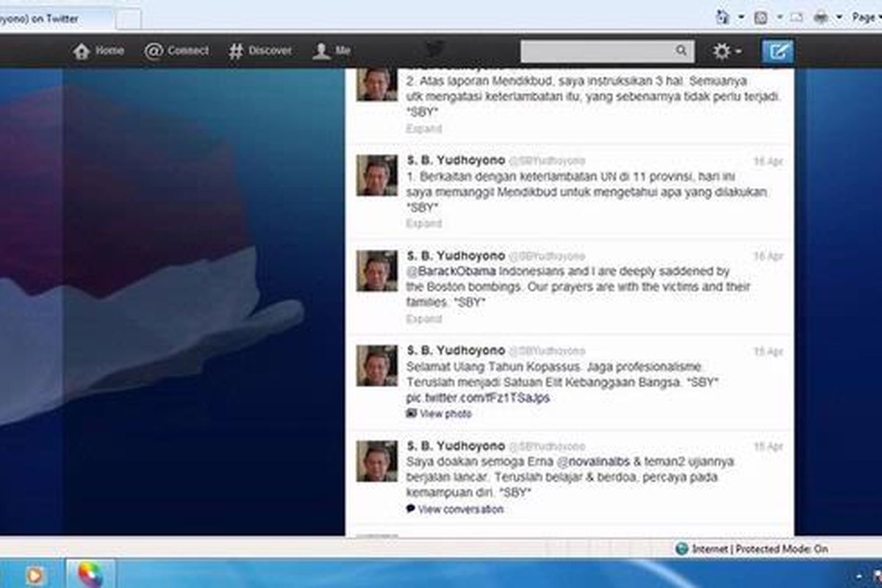The image size is (882, 588).
Task: Open the Connect tab
Action: coord(176,51)
